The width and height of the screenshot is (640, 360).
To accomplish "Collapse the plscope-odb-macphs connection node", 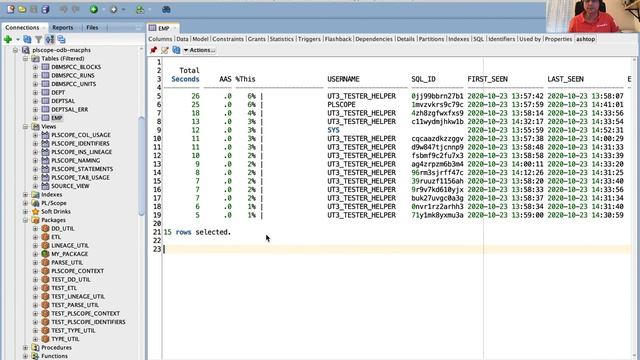I will click(15, 50).
